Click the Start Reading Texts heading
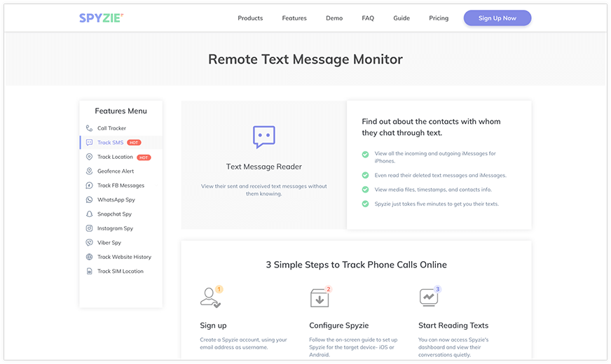 pos(453,325)
